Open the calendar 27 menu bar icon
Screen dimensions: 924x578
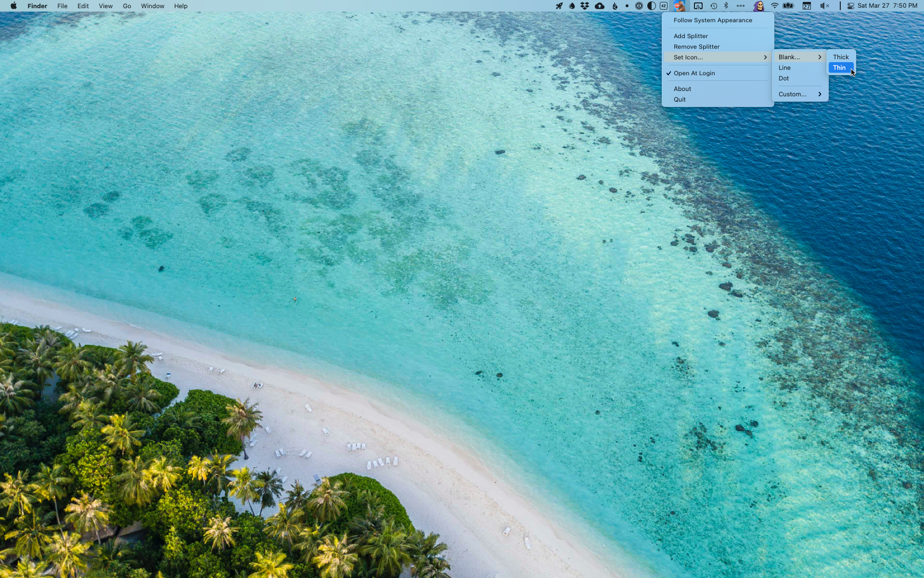(807, 6)
